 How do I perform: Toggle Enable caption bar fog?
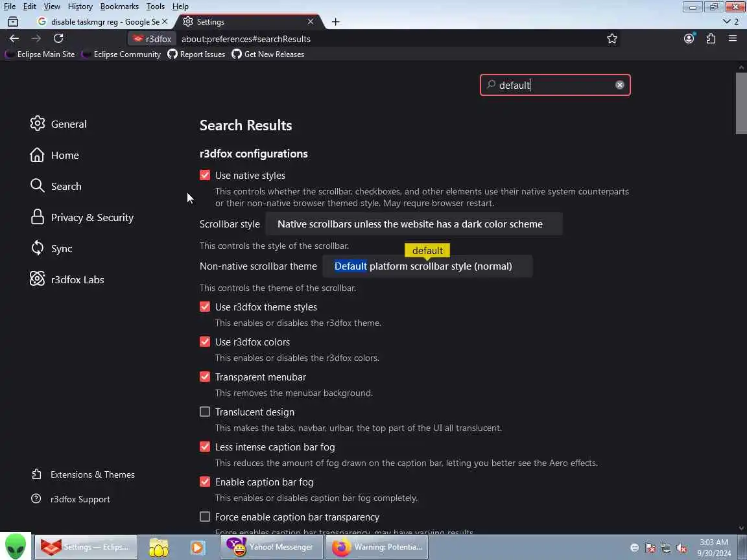coord(205,482)
